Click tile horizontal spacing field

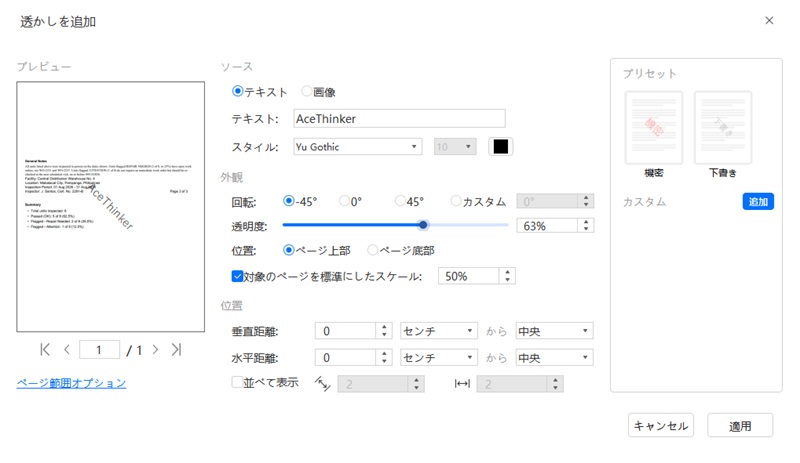click(x=512, y=384)
